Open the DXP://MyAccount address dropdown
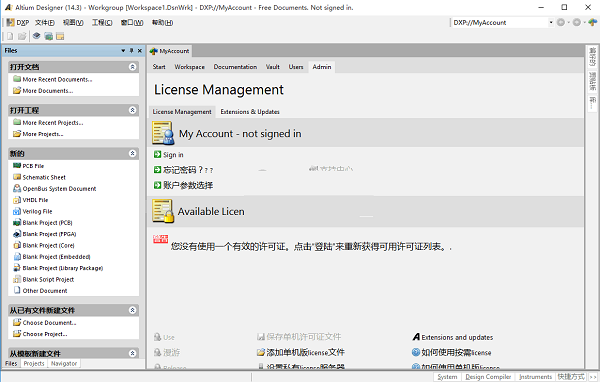This screenshot has height=382, width=600. (551, 23)
